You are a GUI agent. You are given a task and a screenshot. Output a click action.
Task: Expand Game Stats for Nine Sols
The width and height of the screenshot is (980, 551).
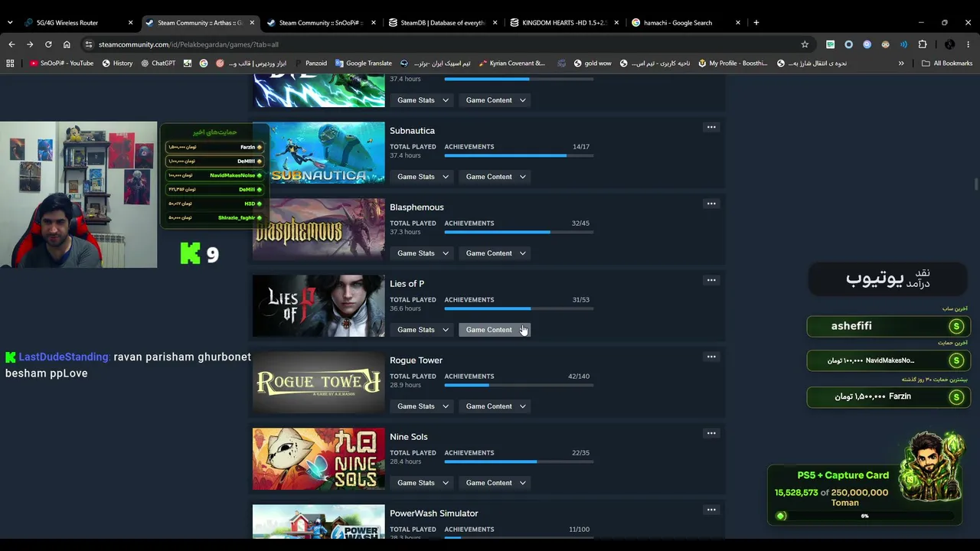tap(423, 483)
